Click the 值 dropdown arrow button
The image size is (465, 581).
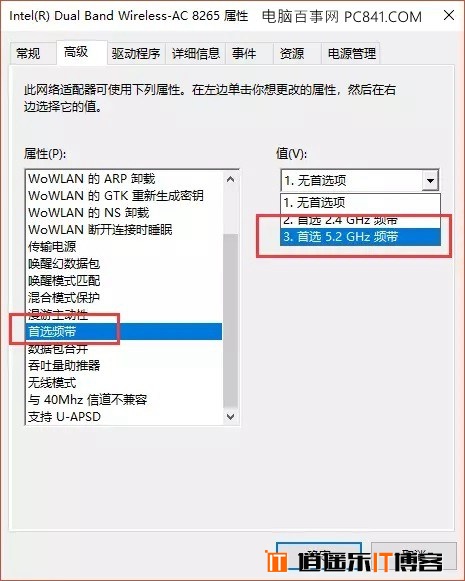pyautogui.click(x=430, y=181)
